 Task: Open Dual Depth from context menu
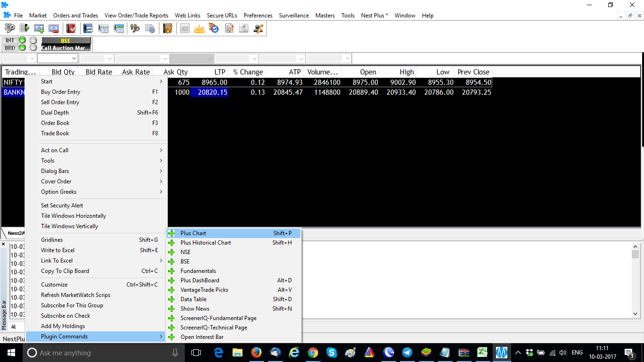pyautogui.click(x=96, y=113)
